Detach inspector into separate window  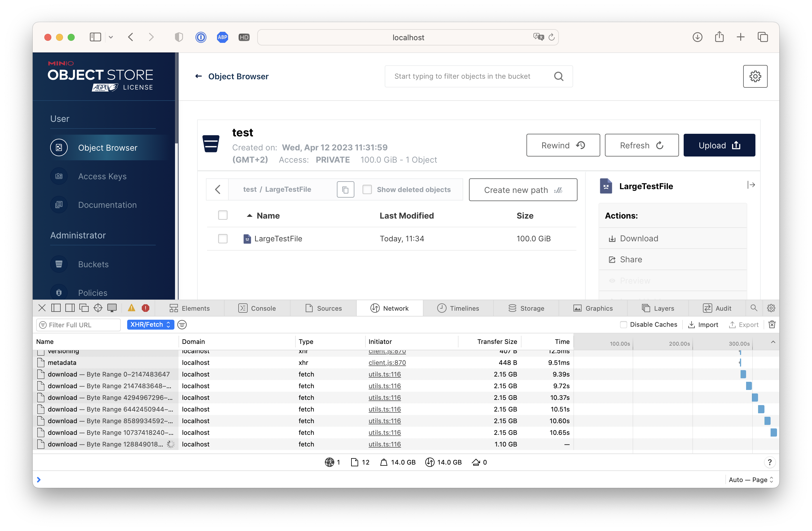(x=84, y=308)
